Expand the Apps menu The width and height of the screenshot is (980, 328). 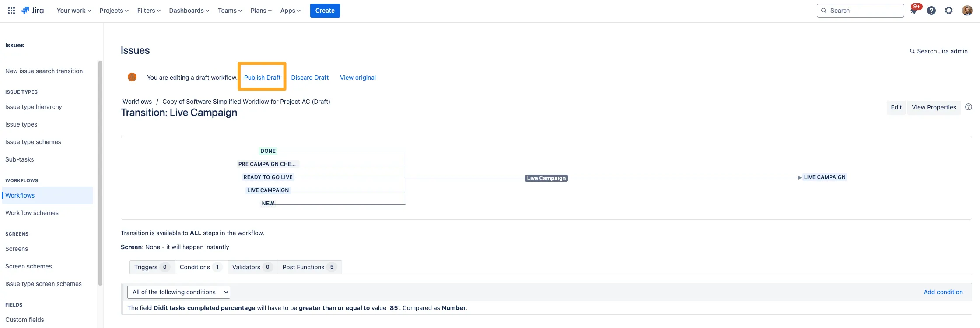pyautogui.click(x=290, y=11)
